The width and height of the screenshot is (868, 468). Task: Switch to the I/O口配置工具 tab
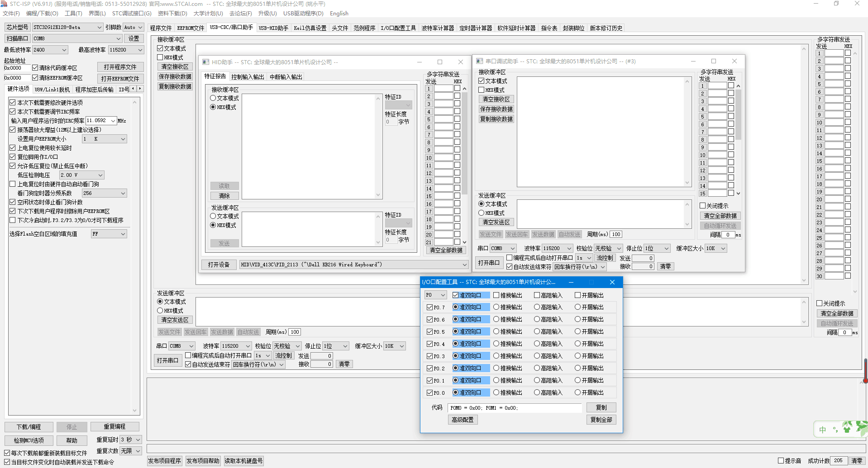pyautogui.click(x=398, y=28)
